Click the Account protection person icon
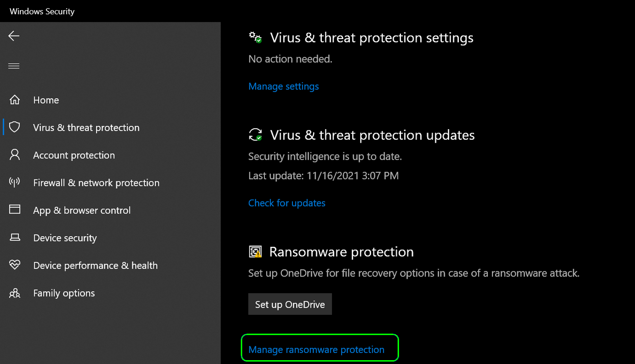The width and height of the screenshot is (635, 364). [x=15, y=155]
